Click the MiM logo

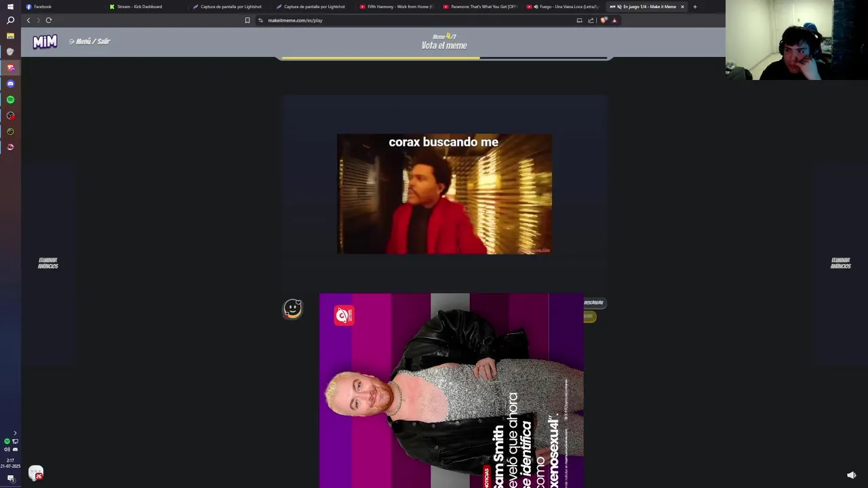coord(45,42)
